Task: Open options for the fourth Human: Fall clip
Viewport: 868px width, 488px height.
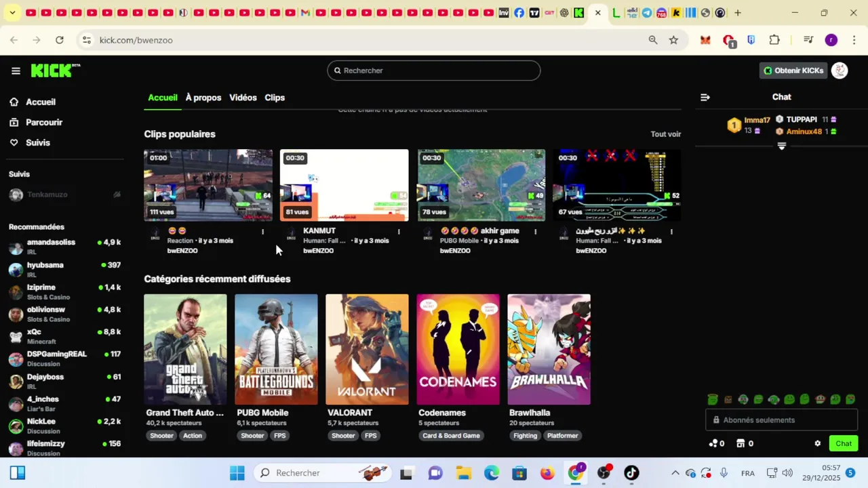Action: [671, 232]
